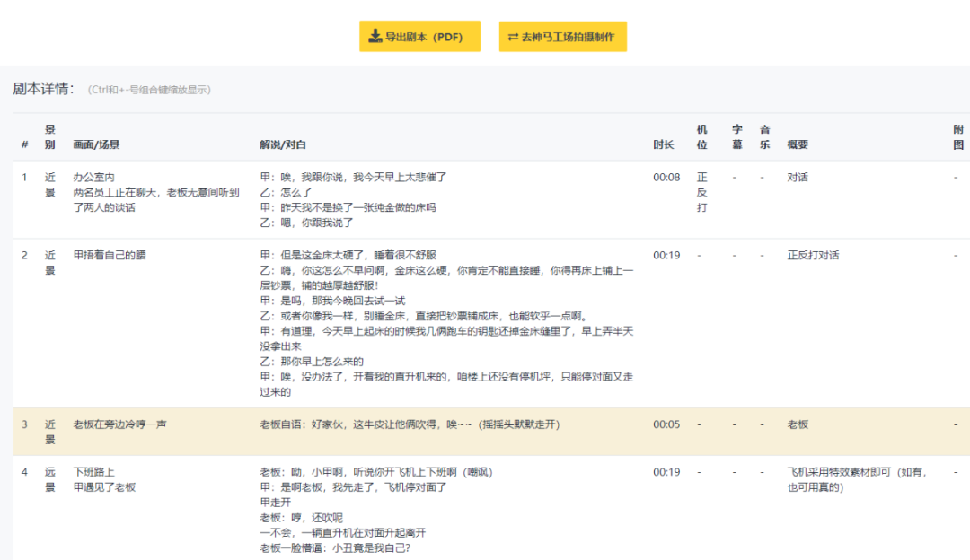The height and width of the screenshot is (560, 970).
Task: Click the swap arrows icon on 去神马工场 button
Action: [x=513, y=37]
